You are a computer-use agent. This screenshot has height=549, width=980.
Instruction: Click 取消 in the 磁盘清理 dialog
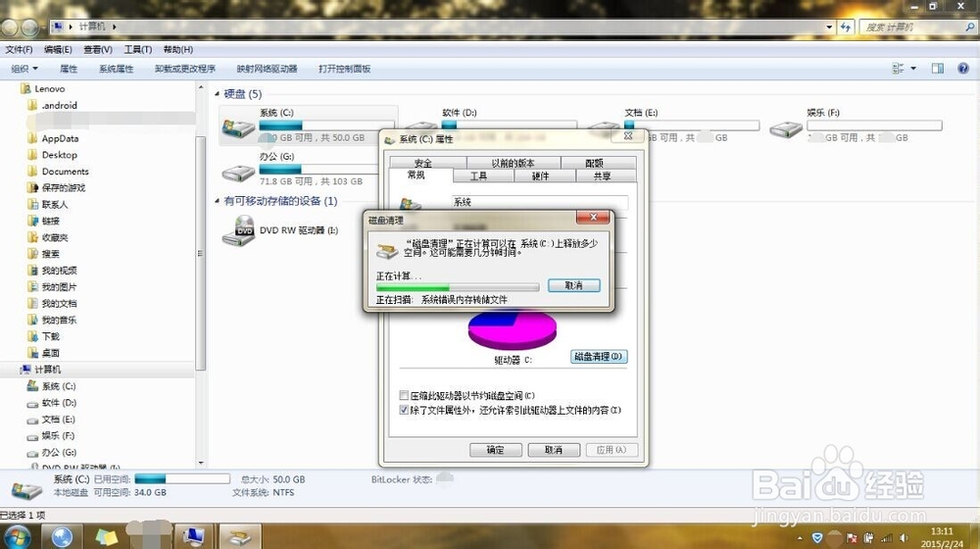[573, 285]
